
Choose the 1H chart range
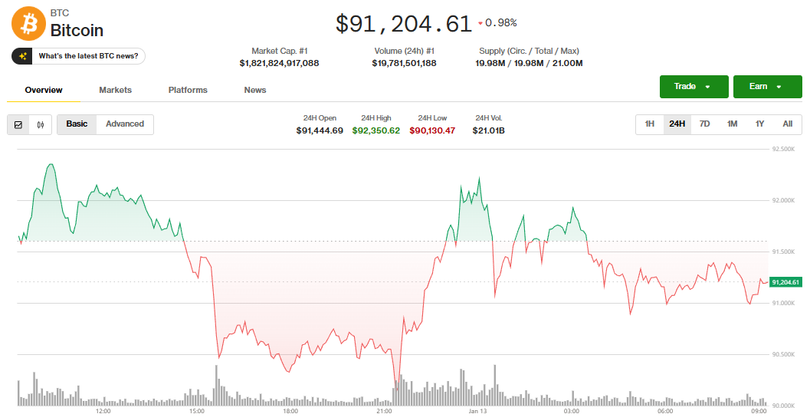click(649, 124)
